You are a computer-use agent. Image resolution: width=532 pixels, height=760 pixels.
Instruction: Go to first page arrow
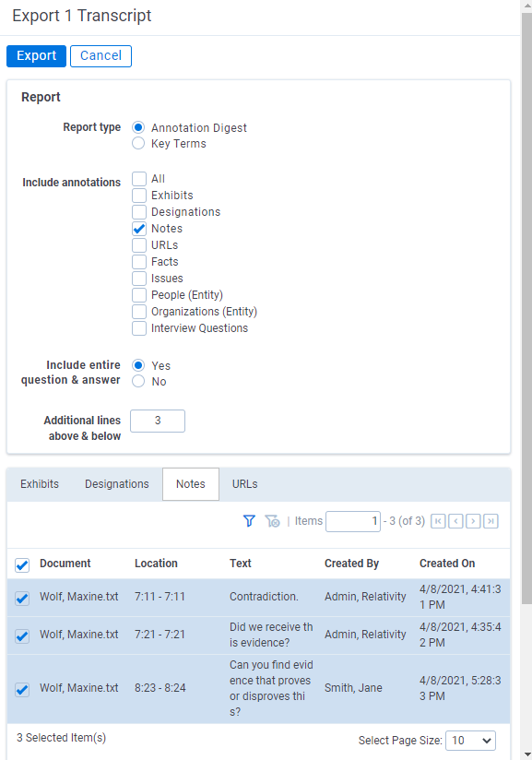(x=438, y=521)
